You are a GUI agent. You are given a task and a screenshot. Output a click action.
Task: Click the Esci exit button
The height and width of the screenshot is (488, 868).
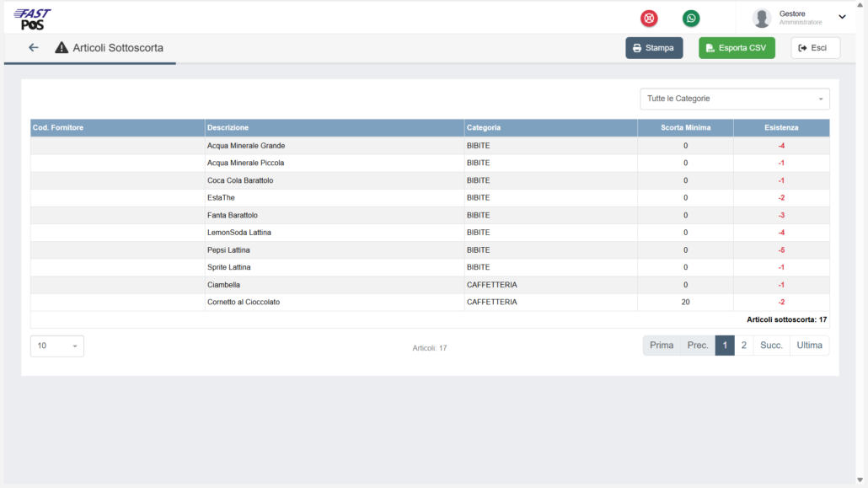[815, 48]
